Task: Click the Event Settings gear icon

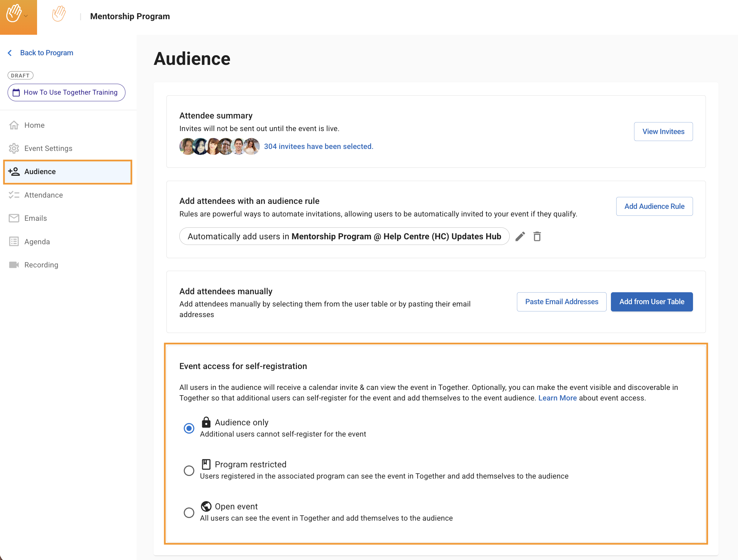Action: (14, 148)
